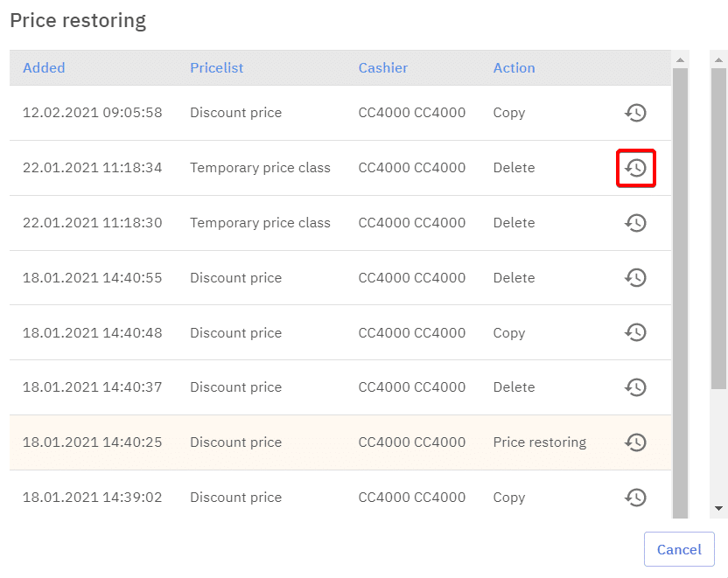Sort table by Added column header

[44, 68]
